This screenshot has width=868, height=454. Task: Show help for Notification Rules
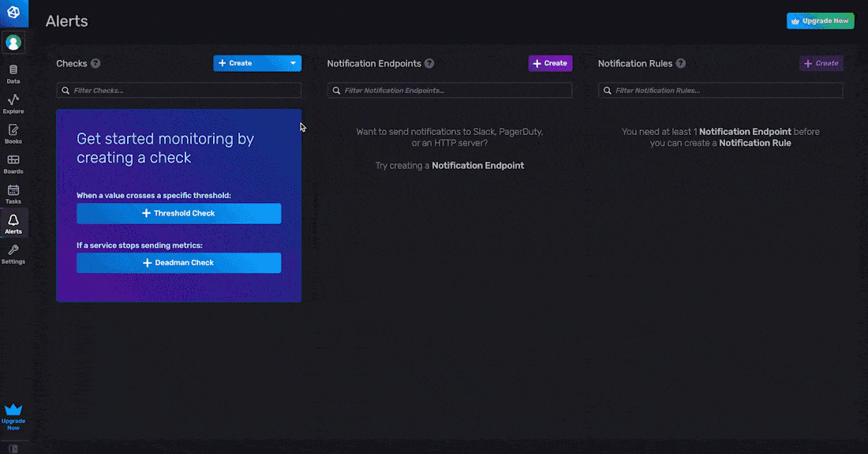(680, 63)
